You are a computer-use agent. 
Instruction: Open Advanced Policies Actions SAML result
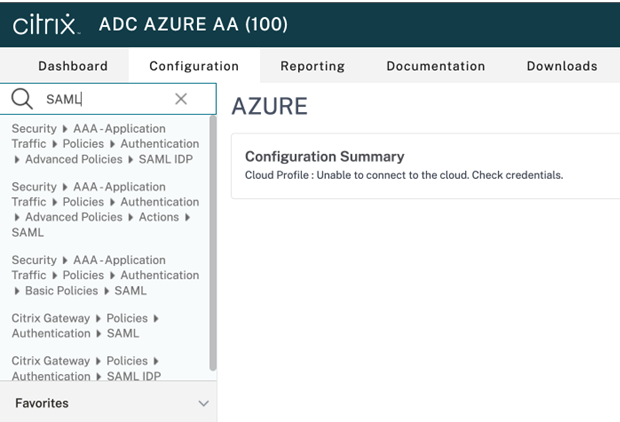tap(104, 209)
